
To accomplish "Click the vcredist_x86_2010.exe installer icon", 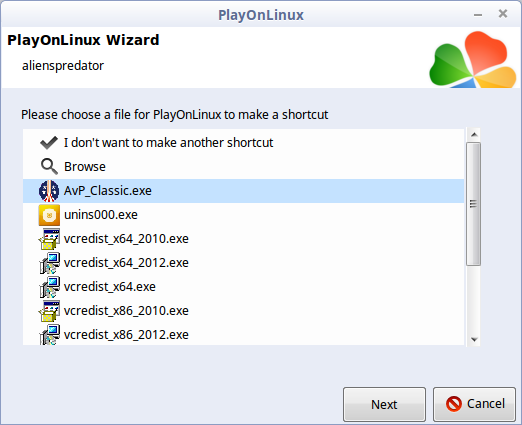I will click(49, 311).
